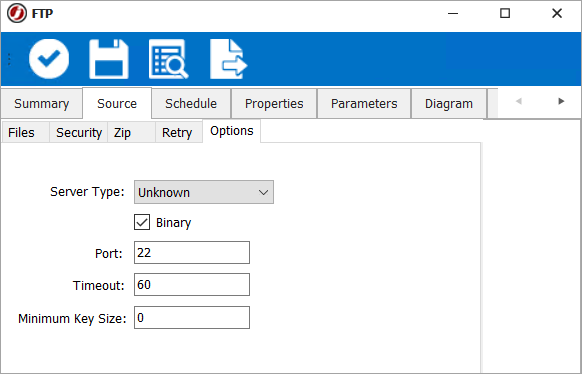Screen dimensions: 582x374
Task: Toggle the Binary checkbox
Action: tap(142, 222)
